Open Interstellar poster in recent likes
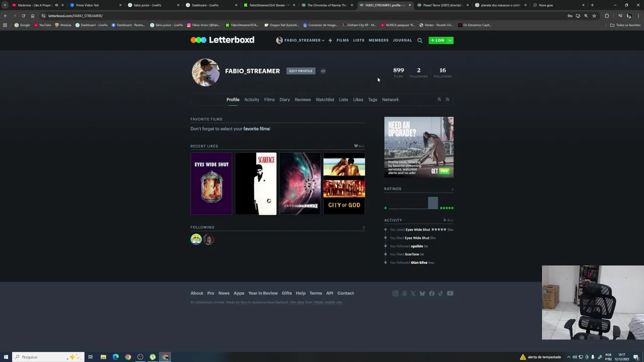The width and height of the screenshot is (644, 362). [300, 184]
